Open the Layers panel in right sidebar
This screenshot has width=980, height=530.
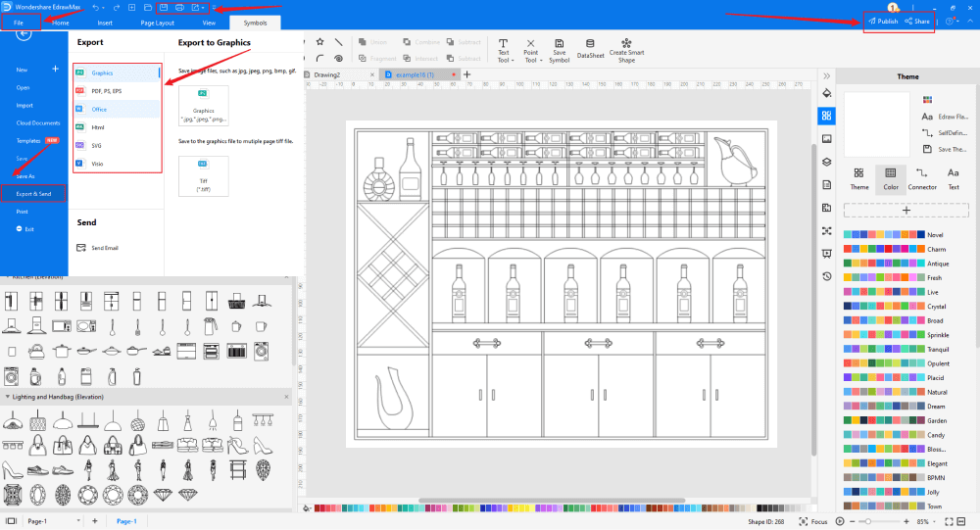826,162
